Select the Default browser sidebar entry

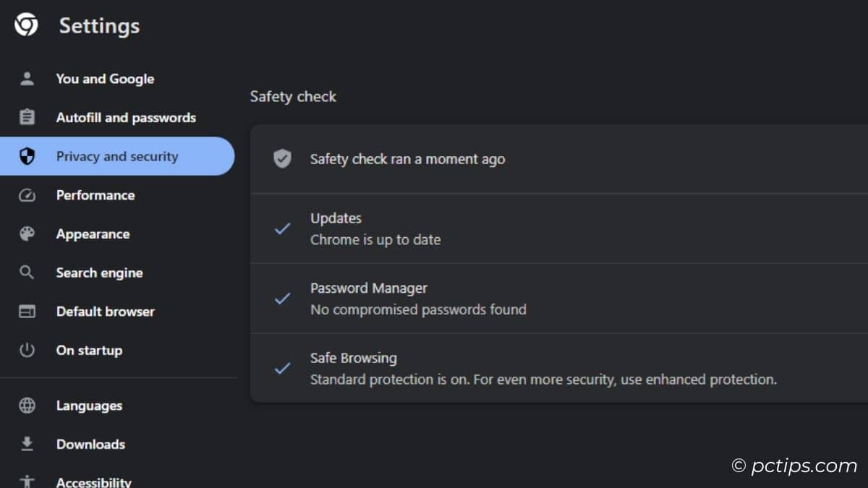[105, 312]
